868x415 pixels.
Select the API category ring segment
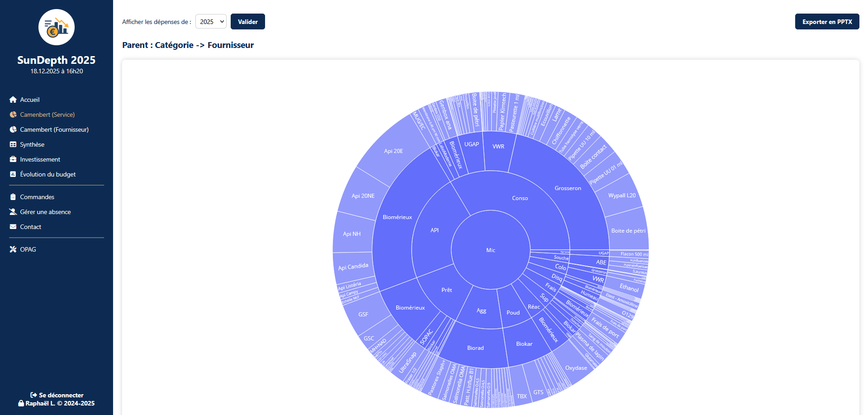(435, 230)
